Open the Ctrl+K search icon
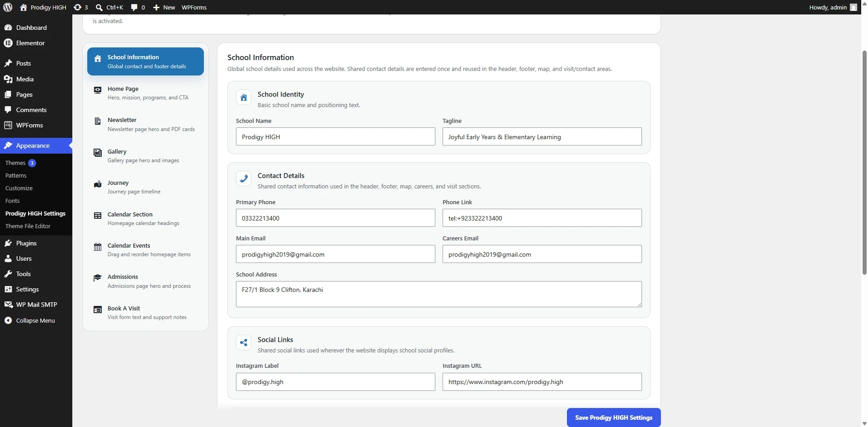The image size is (868, 427). point(109,7)
